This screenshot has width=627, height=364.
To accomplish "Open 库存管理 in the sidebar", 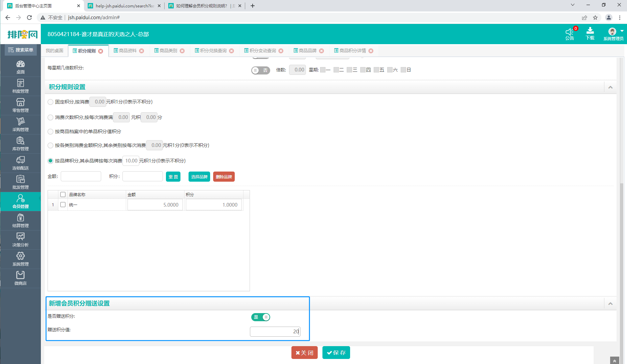I will pos(21,144).
